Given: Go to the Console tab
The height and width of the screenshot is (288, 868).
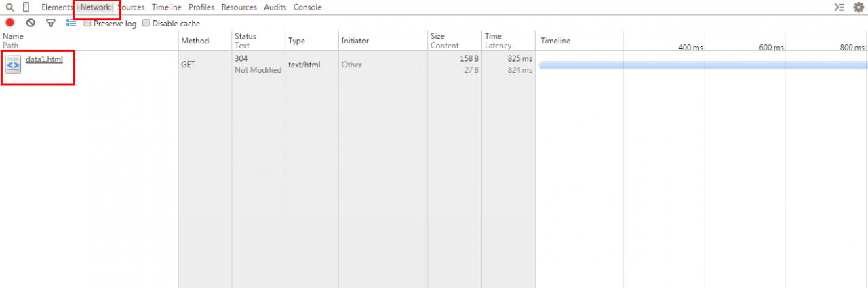Looking at the screenshot, I should pyautogui.click(x=307, y=7).
